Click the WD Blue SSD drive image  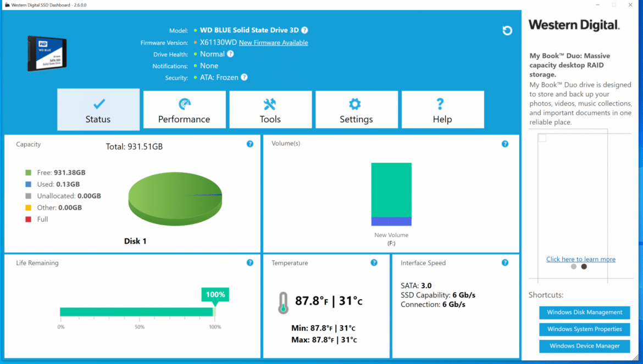[x=47, y=53]
